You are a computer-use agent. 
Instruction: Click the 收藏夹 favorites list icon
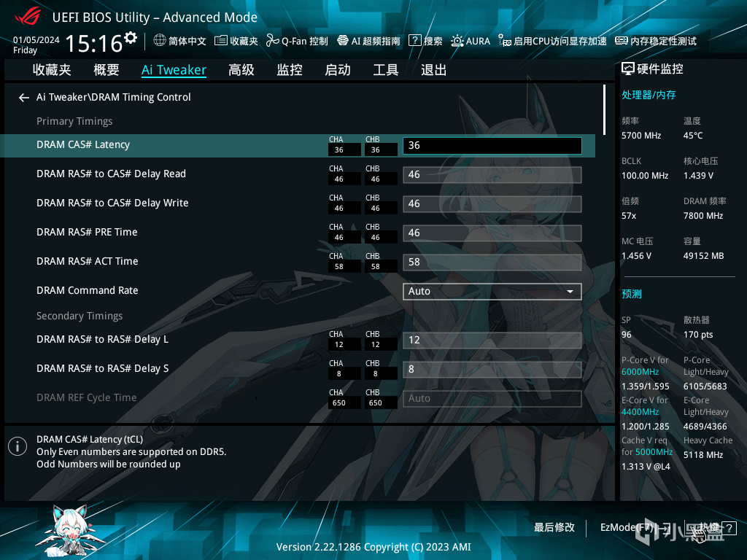coord(220,41)
